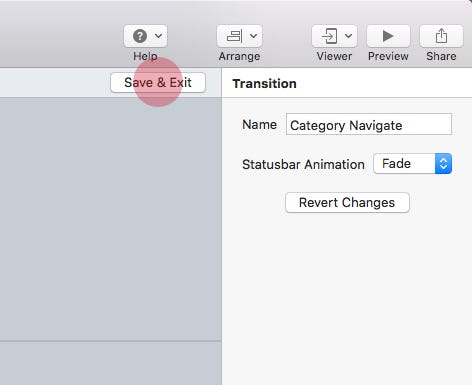Click the Help question mark icon
This screenshot has height=385, width=472.
pos(140,36)
